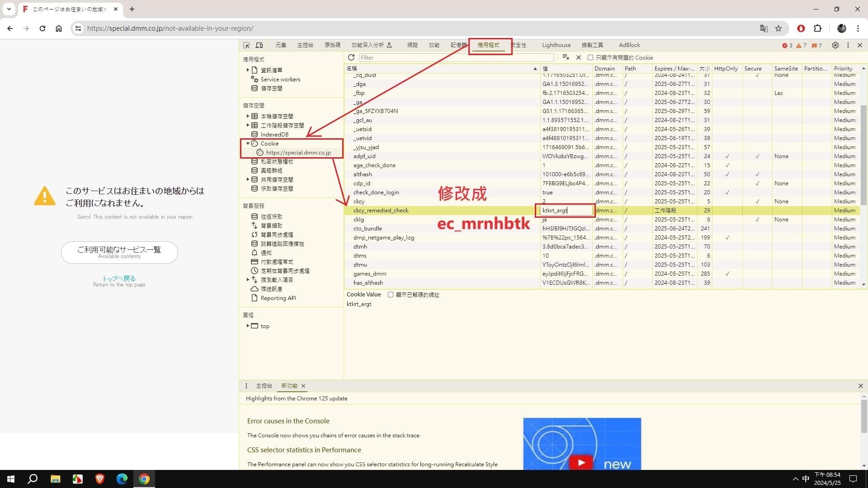This screenshot has width=868, height=488.
Task: Select https://special.dmm.co.jp under Cookie
Action: (x=298, y=153)
